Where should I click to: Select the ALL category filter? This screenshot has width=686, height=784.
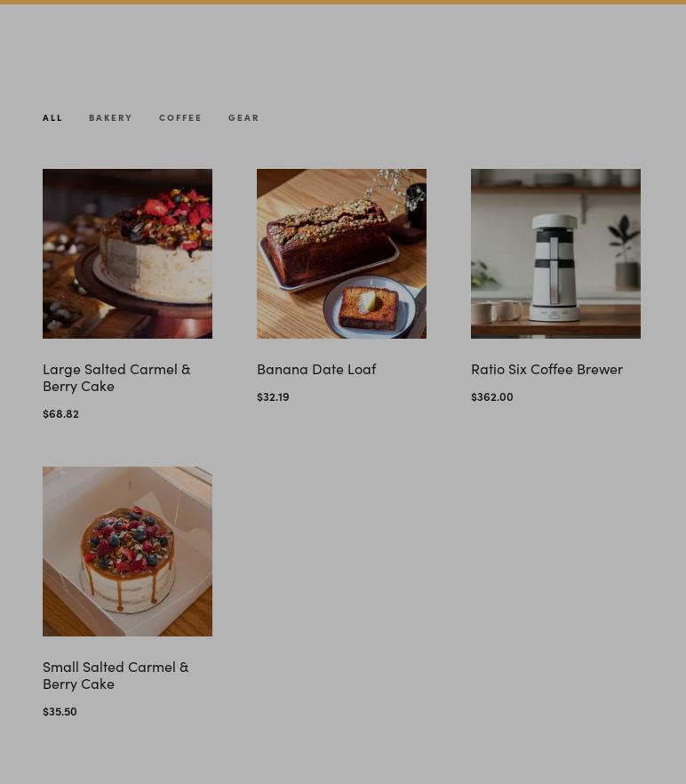tap(52, 117)
